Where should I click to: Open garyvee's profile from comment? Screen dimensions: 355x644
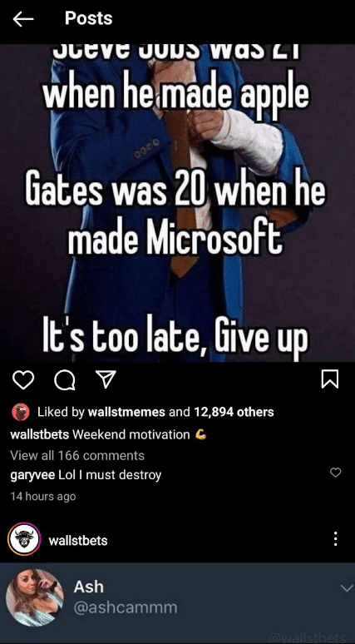tap(32, 475)
